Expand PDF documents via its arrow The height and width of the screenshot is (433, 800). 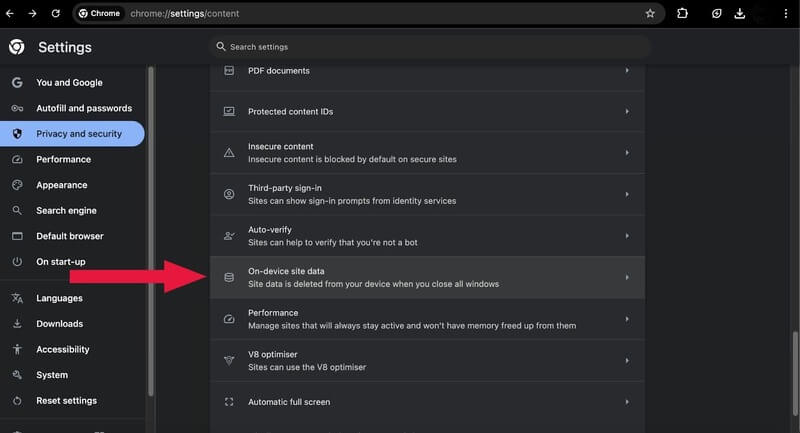(627, 70)
